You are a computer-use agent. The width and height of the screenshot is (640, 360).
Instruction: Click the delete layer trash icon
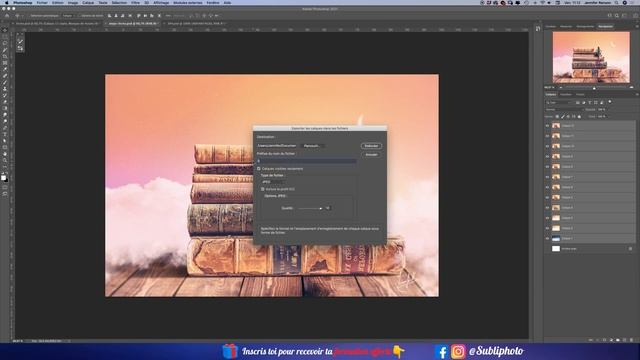[x=631, y=340]
